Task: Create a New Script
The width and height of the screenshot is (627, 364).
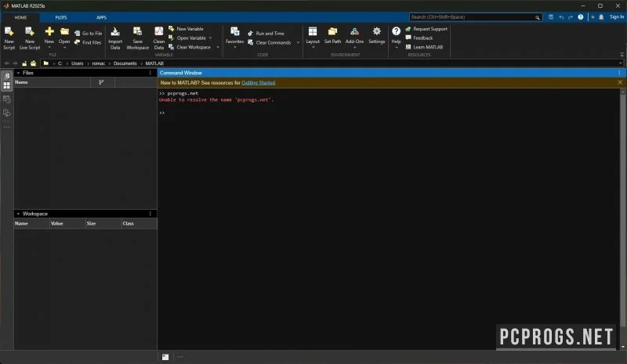Action: pyautogui.click(x=9, y=38)
